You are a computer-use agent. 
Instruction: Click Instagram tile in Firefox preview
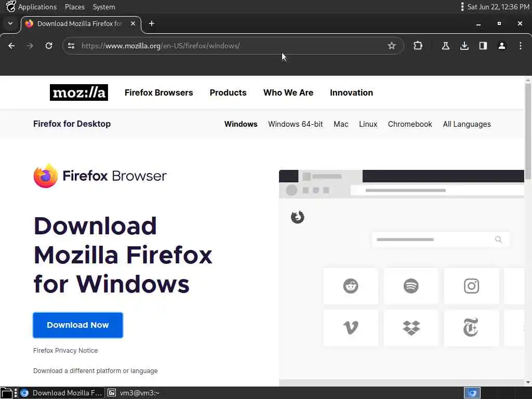coord(471,286)
